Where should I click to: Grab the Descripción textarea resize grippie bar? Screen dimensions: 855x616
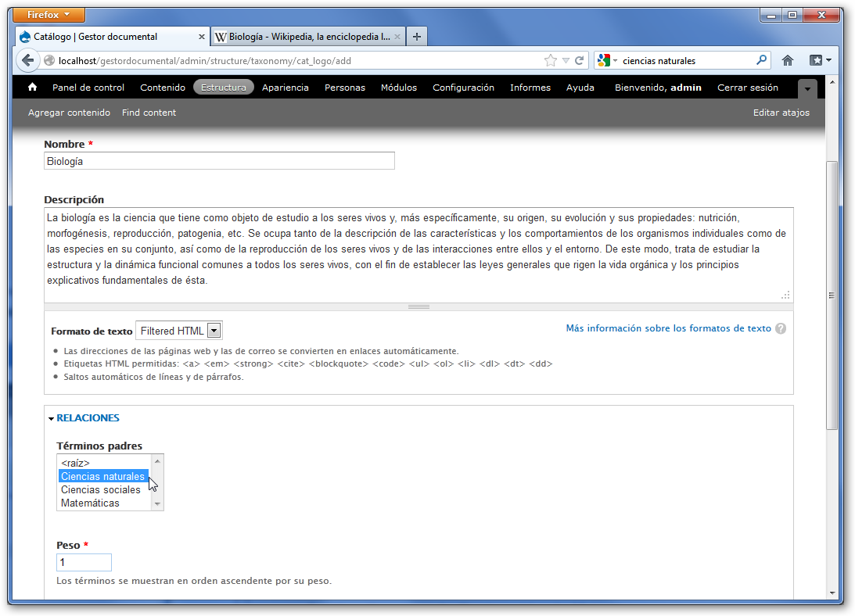pyautogui.click(x=419, y=307)
